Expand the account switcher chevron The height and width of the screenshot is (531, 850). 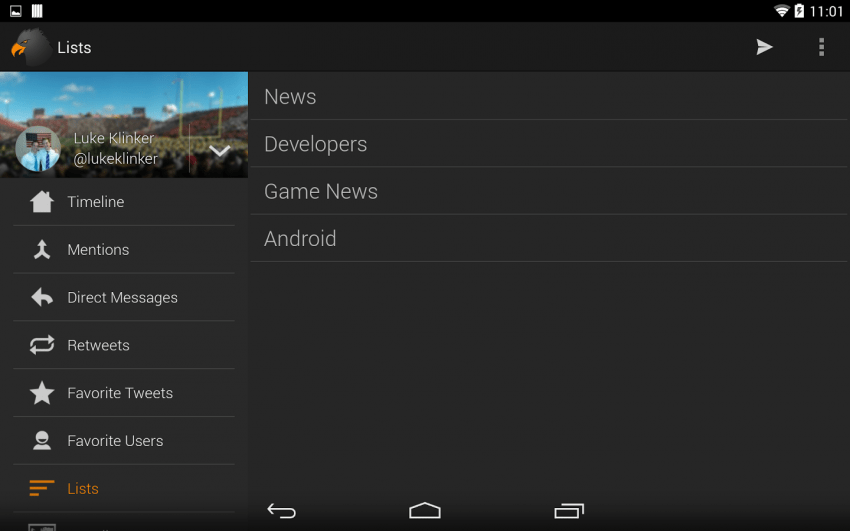(220, 150)
